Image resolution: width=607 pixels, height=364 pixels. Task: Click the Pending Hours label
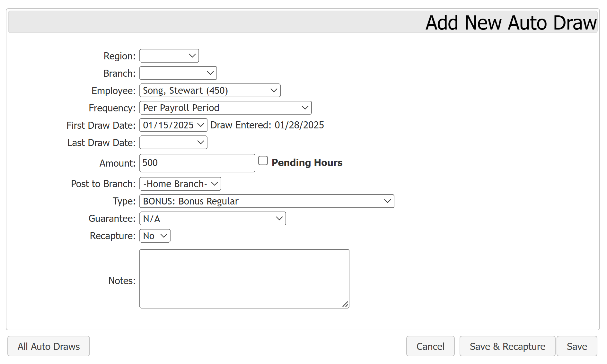coord(307,163)
